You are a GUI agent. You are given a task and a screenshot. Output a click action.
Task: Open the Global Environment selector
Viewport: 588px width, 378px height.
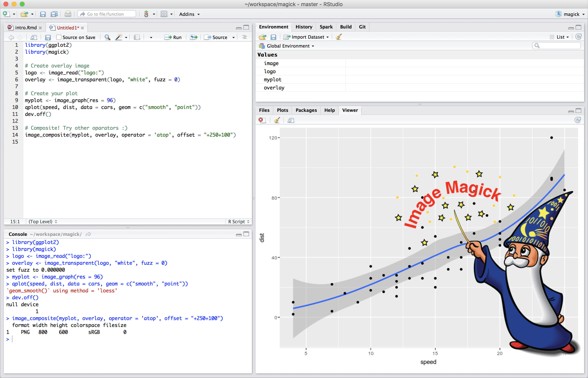[287, 46]
